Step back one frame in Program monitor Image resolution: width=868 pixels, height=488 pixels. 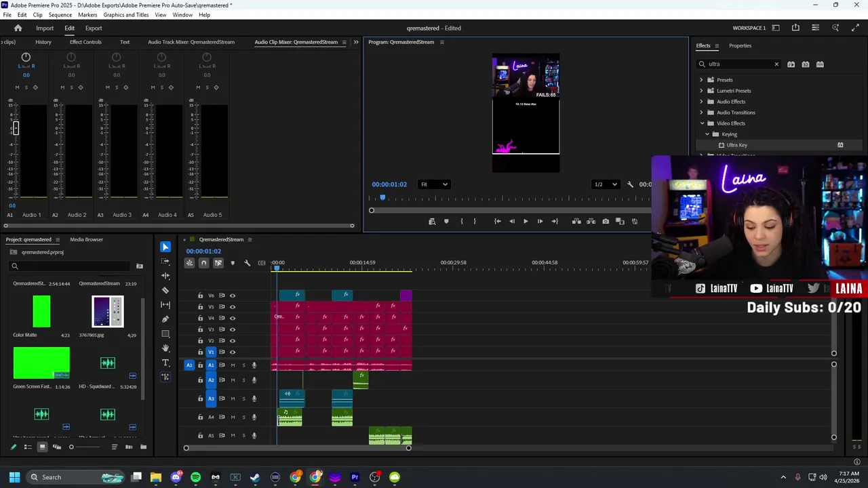511,222
